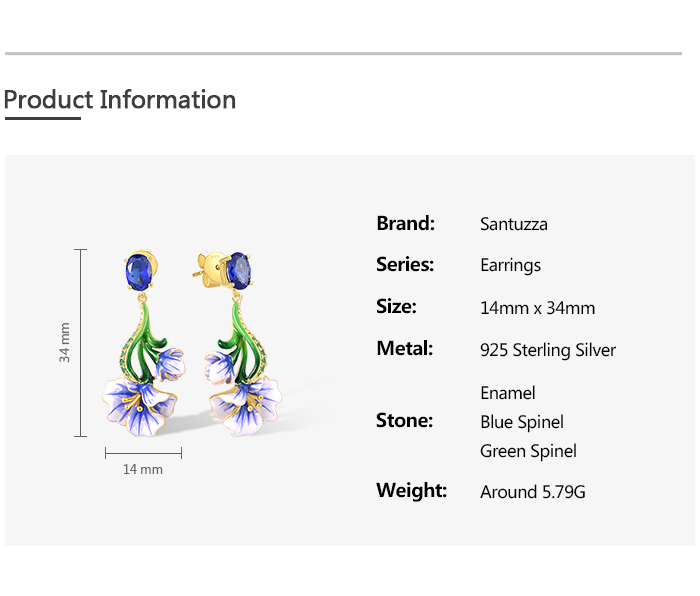Screen dimensions: 700x596
Task: Click the 925 Sterling Silver metal value
Action: 548,350
